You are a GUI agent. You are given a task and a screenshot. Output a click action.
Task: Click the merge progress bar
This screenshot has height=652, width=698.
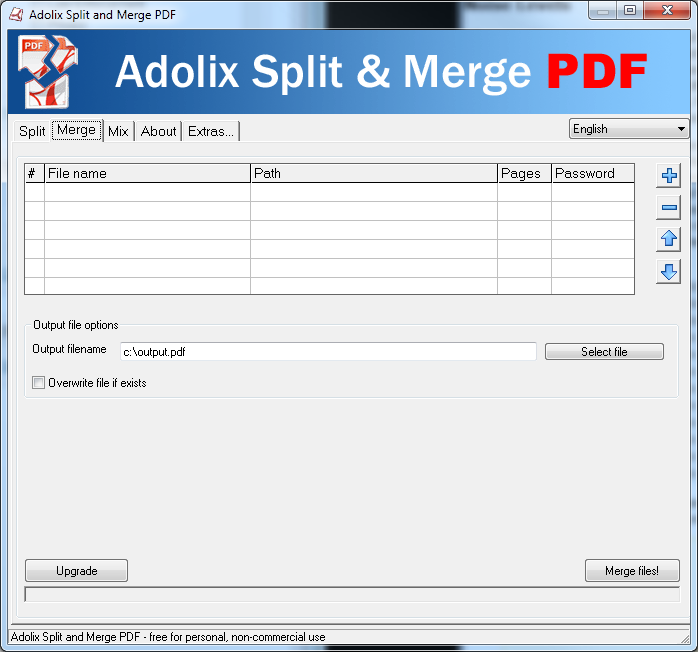click(352, 595)
